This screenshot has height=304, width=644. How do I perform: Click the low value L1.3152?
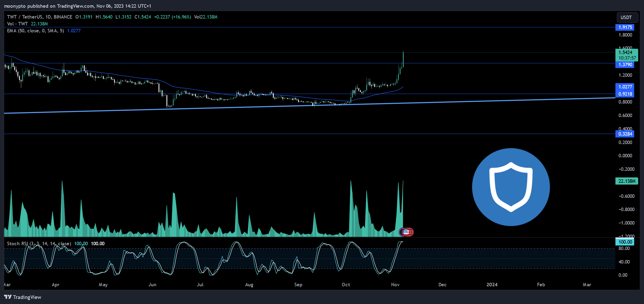pyautogui.click(x=123, y=17)
